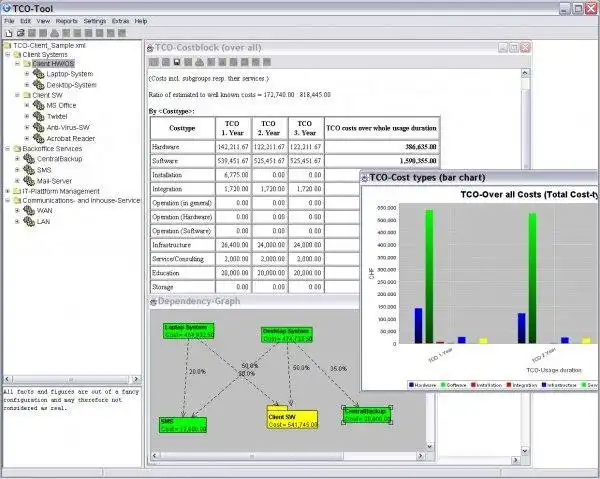Open the File menu
The width and height of the screenshot is (600, 479).
coord(9,21)
